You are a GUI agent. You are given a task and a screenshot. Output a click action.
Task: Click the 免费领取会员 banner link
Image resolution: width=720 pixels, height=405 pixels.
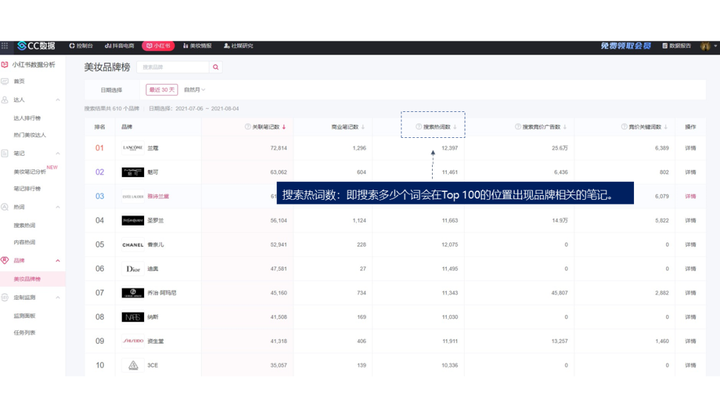pyautogui.click(x=626, y=46)
